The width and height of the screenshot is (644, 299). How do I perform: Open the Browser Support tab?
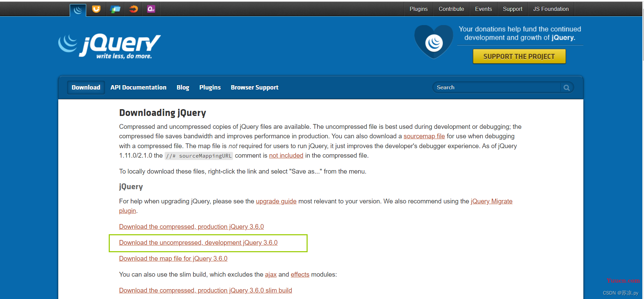click(255, 87)
